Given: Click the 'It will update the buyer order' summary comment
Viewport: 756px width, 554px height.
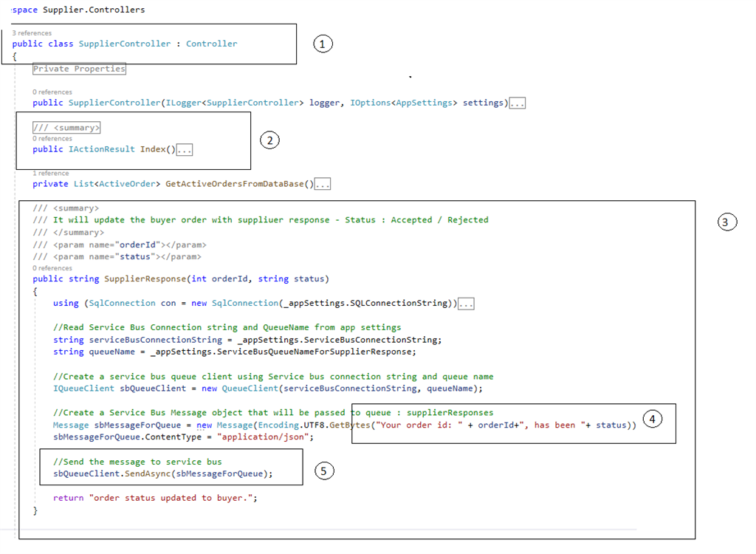Looking at the screenshot, I should point(261,220).
